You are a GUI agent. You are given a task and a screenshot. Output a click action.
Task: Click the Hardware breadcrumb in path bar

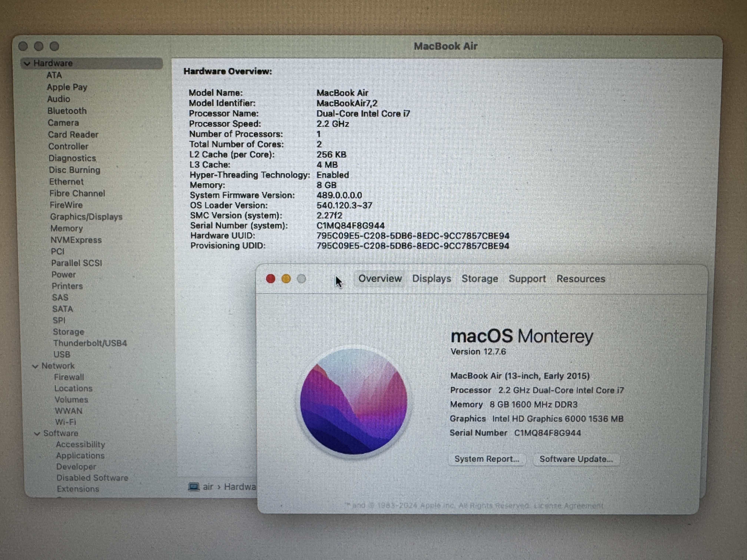pos(240,487)
